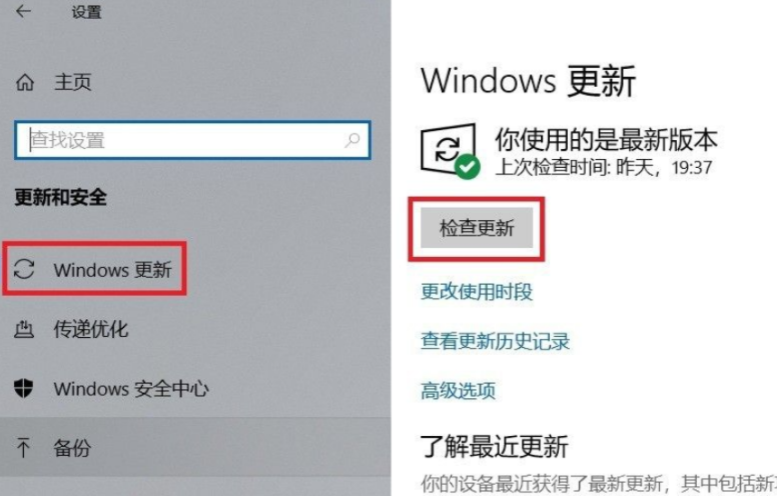
Task: Click the home icon beside 主页
Action: tap(24, 82)
